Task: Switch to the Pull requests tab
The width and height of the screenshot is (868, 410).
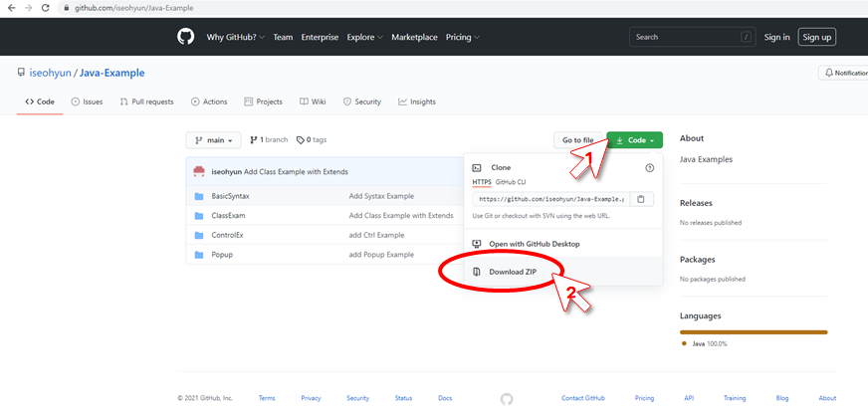Action: click(146, 102)
